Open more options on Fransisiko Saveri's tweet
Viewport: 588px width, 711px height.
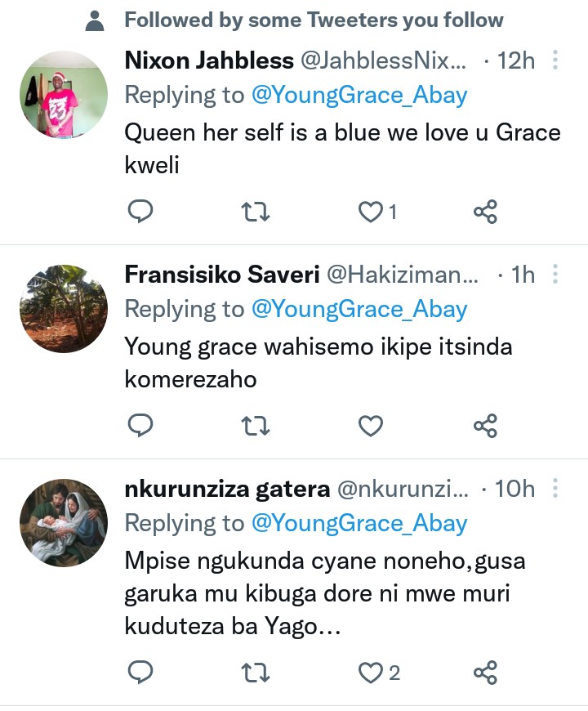point(555,275)
